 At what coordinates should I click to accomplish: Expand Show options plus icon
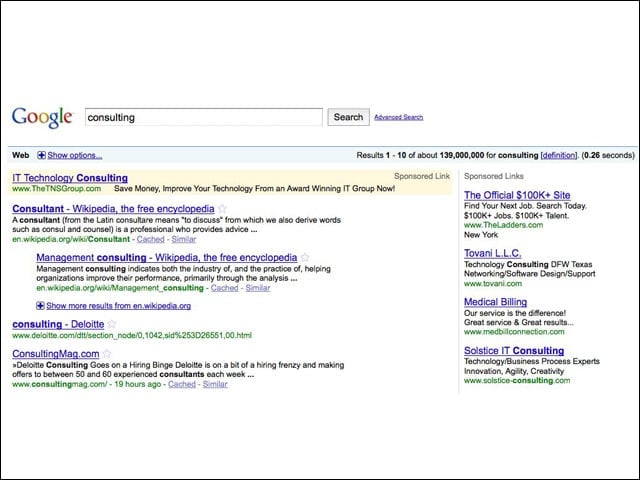(x=41, y=155)
